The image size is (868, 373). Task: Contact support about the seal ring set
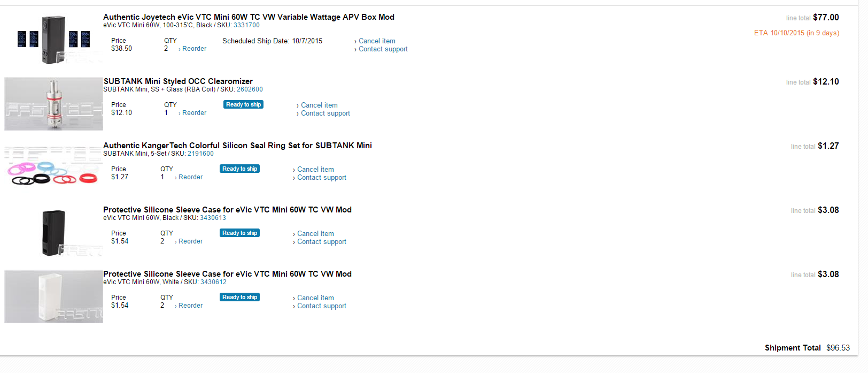pyautogui.click(x=321, y=178)
